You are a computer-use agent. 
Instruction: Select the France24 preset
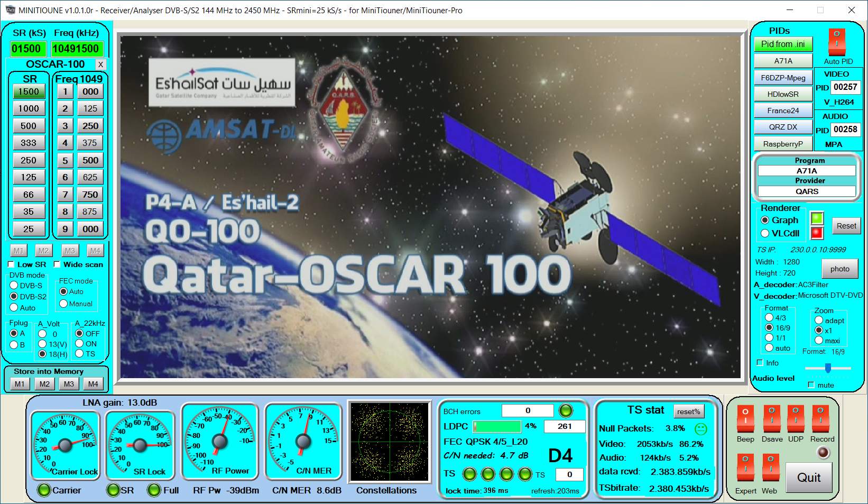[783, 111]
